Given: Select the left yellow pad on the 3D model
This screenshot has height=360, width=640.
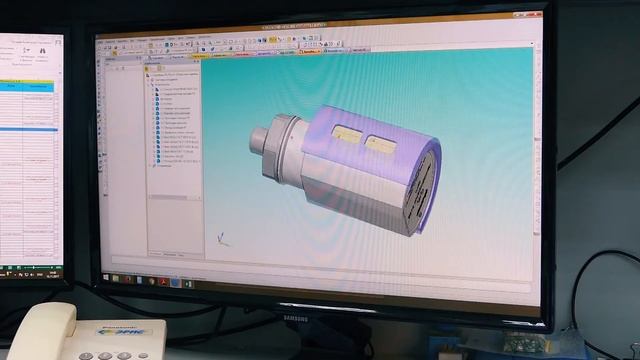Looking at the screenshot, I should [x=347, y=134].
